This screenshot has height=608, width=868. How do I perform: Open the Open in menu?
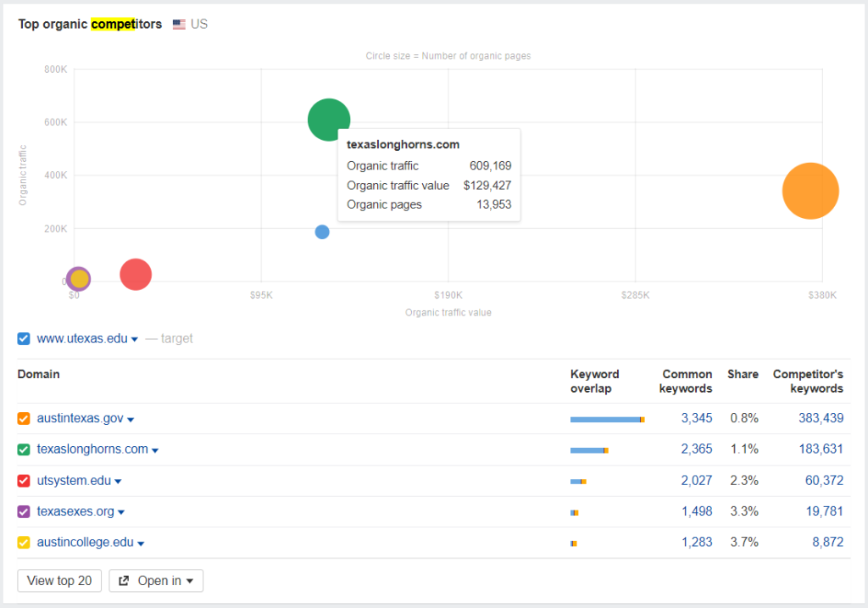156,580
